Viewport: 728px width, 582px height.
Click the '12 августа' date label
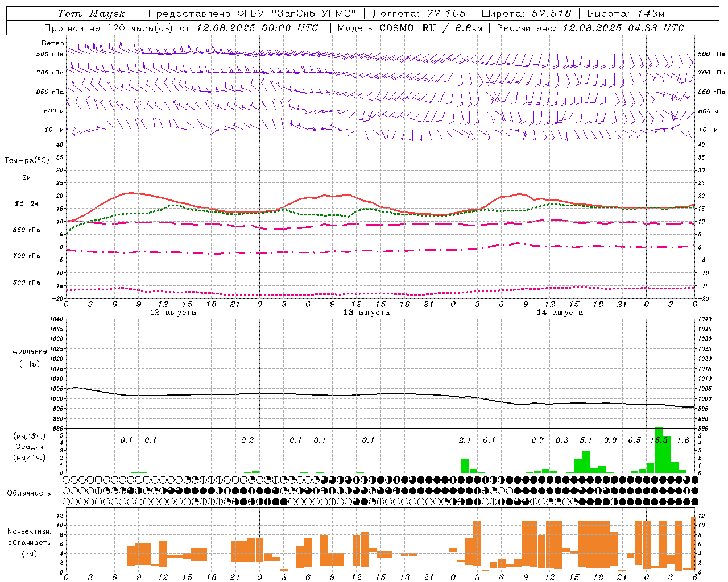[173, 313]
